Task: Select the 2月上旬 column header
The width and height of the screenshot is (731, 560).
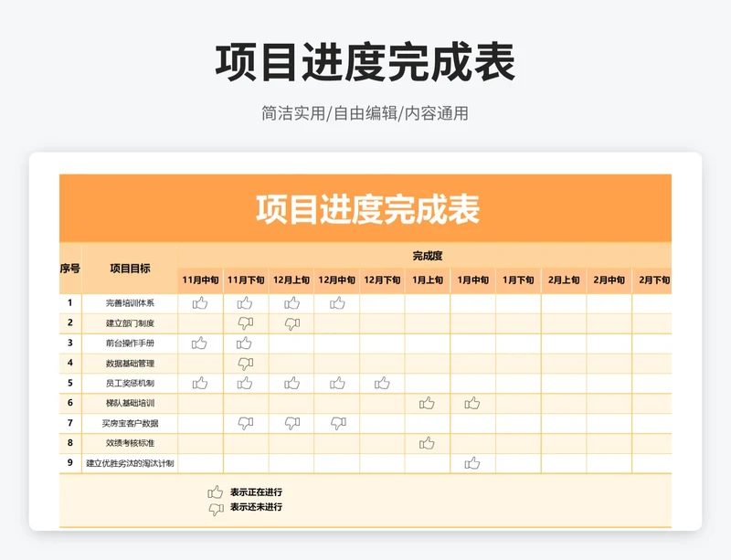Action: (x=564, y=280)
